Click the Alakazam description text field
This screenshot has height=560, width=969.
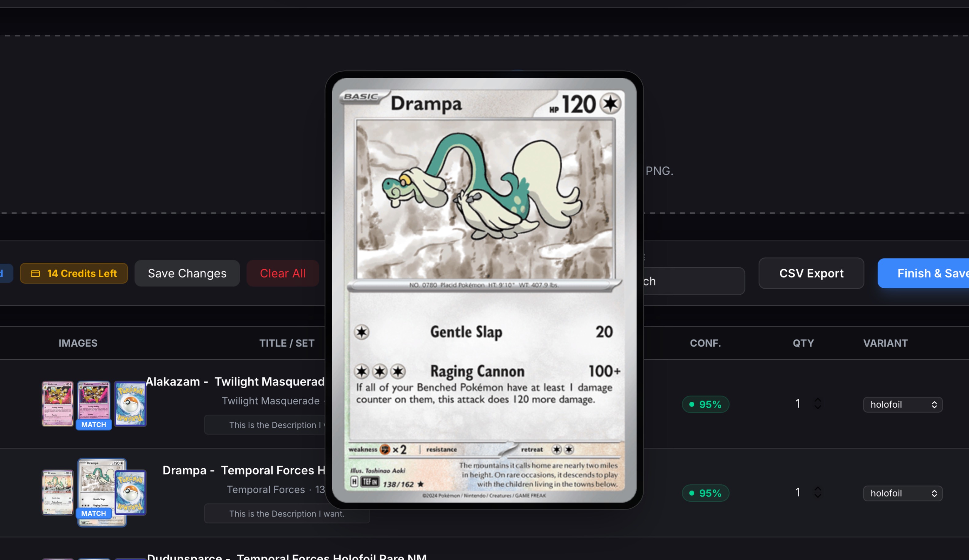[265, 425]
